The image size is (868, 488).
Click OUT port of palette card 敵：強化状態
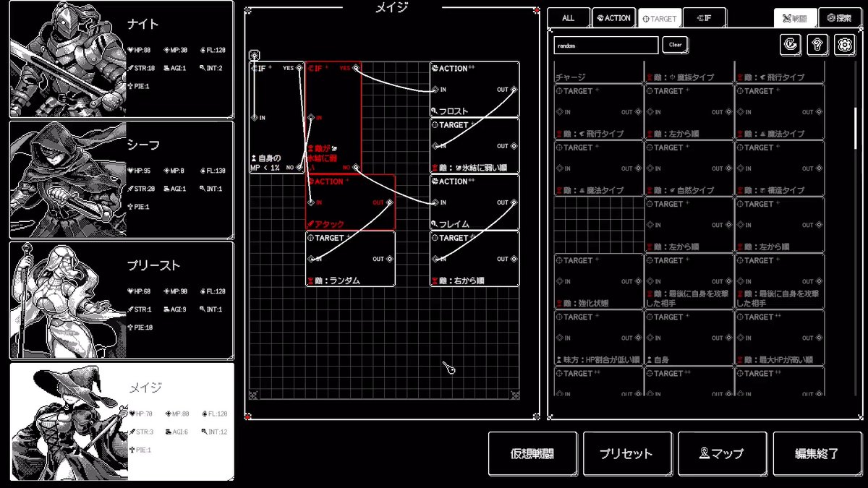637,281
